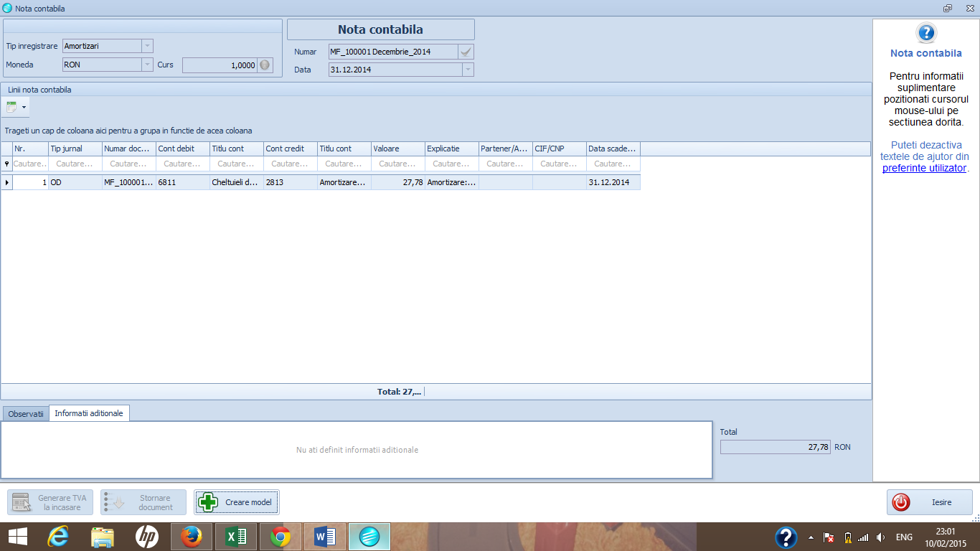Expand the Tip inregistrare dropdown
Viewport: 980px width, 551px height.
pos(147,46)
